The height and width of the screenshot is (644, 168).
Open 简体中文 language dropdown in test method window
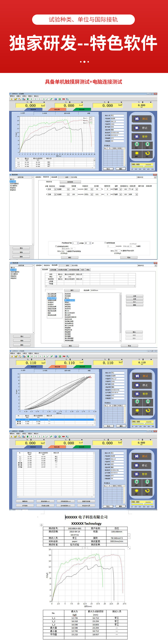(155, 177)
